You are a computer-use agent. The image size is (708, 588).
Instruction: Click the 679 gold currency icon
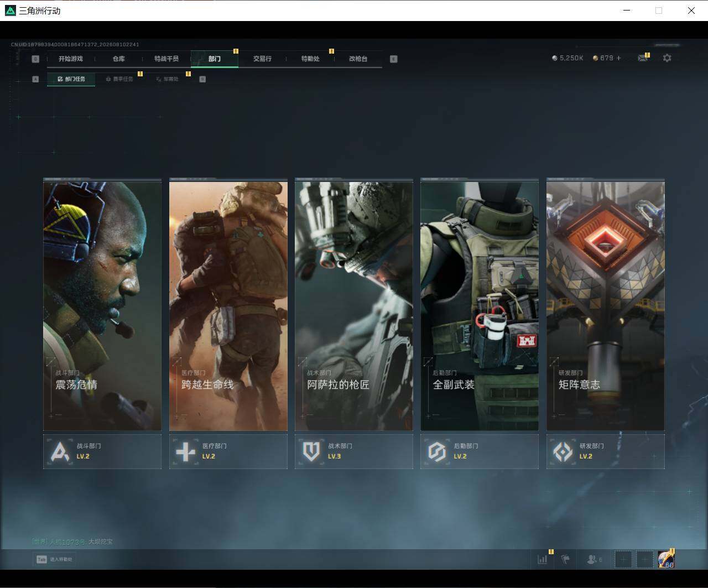(595, 58)
